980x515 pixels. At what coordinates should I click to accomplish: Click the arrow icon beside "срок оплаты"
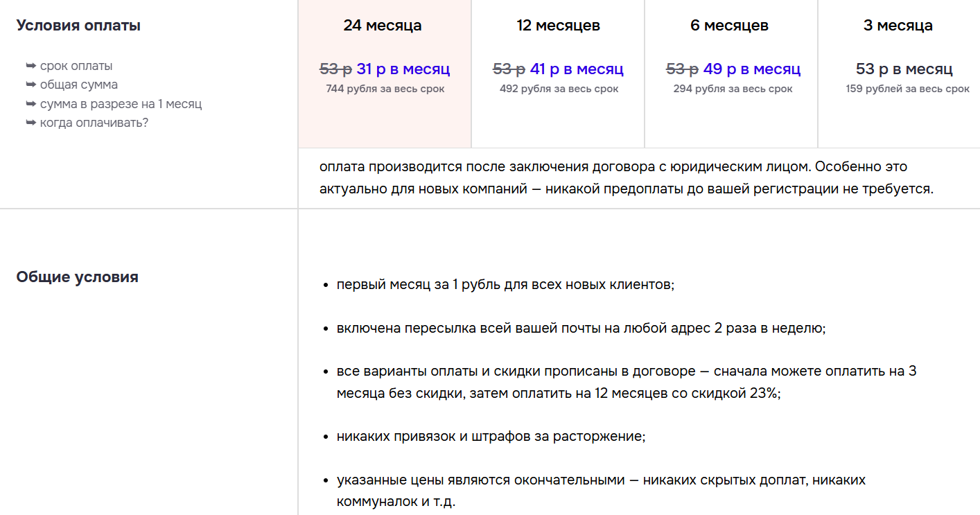click(30, 66)
